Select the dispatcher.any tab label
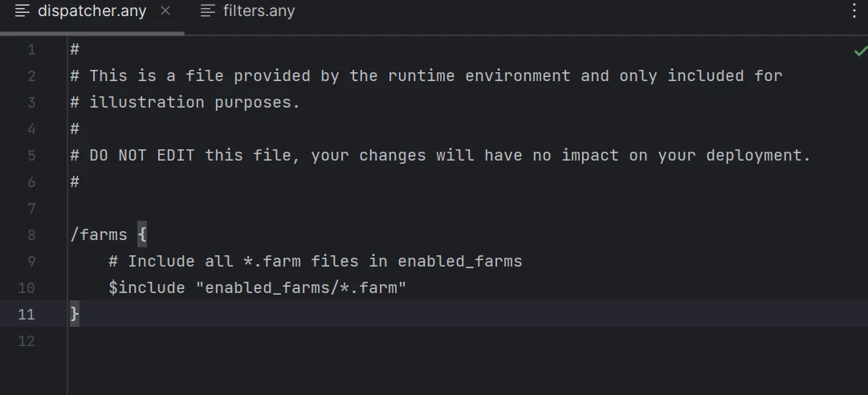 pyautogui.click(x=92, y=11)
